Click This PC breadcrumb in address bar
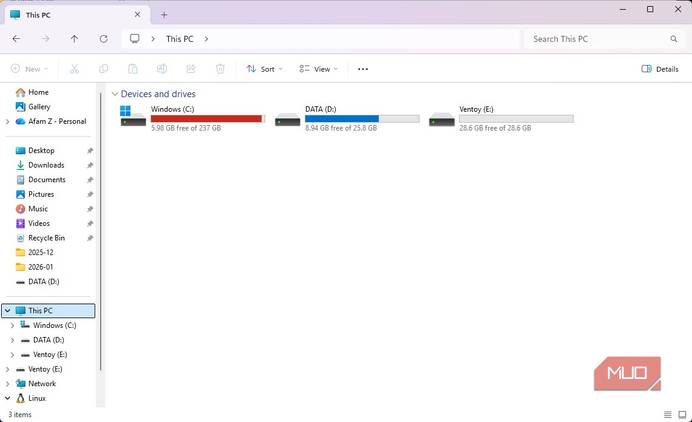The height and width of the screenshot is (422, 692). click(180, 39)
